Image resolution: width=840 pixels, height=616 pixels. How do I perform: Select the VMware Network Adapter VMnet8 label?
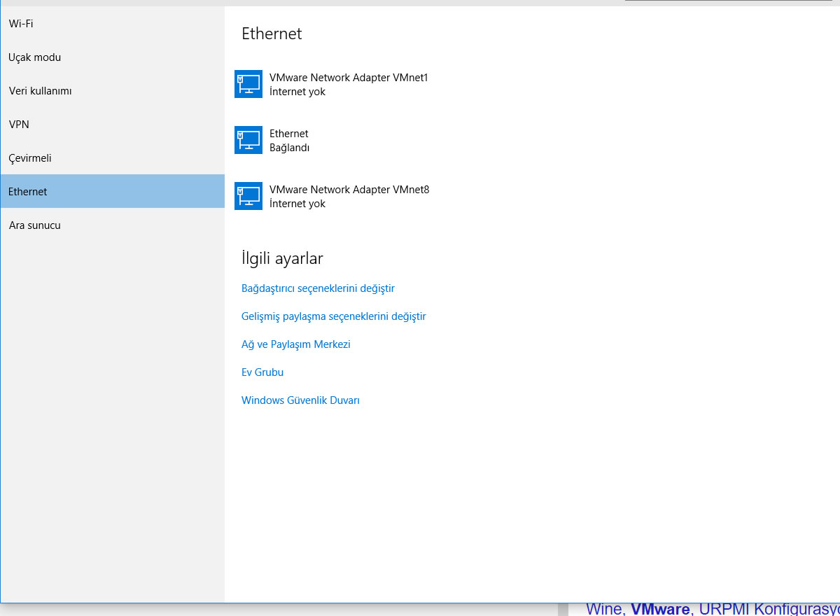point(349,190)
